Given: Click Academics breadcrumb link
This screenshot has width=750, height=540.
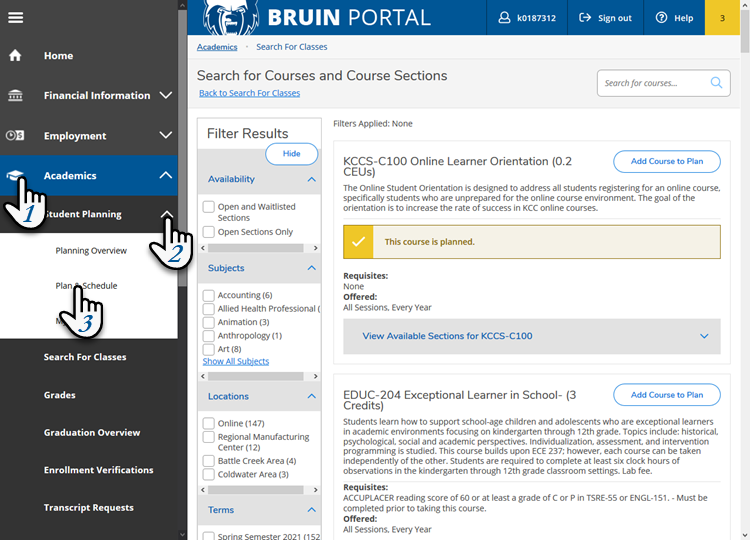Looking at the screenshot, I should click(x=217, y=47).
